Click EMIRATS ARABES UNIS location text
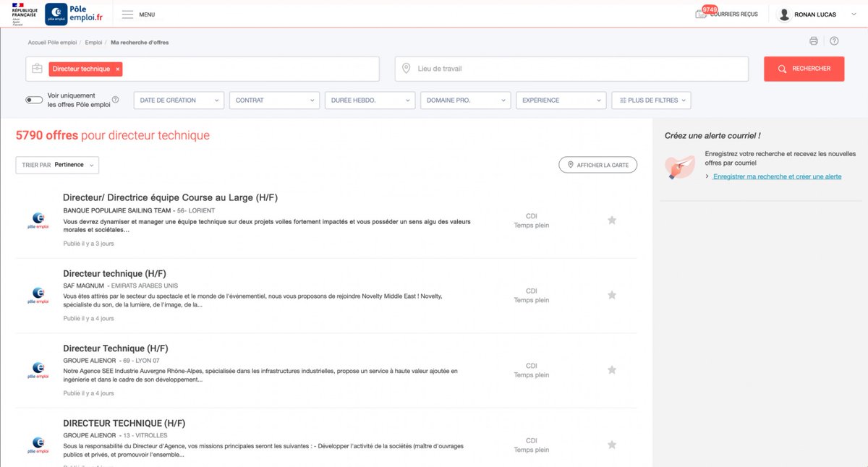The image size is (868, 467). click(x=145, y=286)
